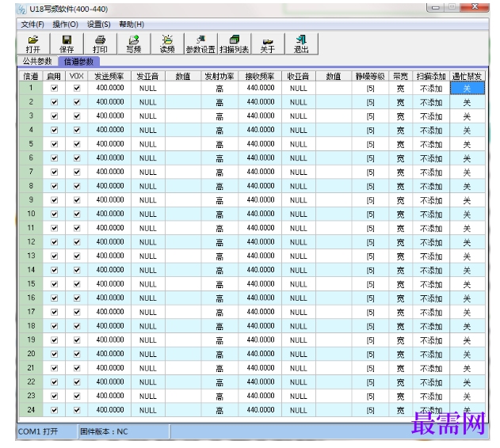Write frequencies with the 写频 icon
Image resolution: width=500 pixels, height=448 pixels.
point(134,44)
